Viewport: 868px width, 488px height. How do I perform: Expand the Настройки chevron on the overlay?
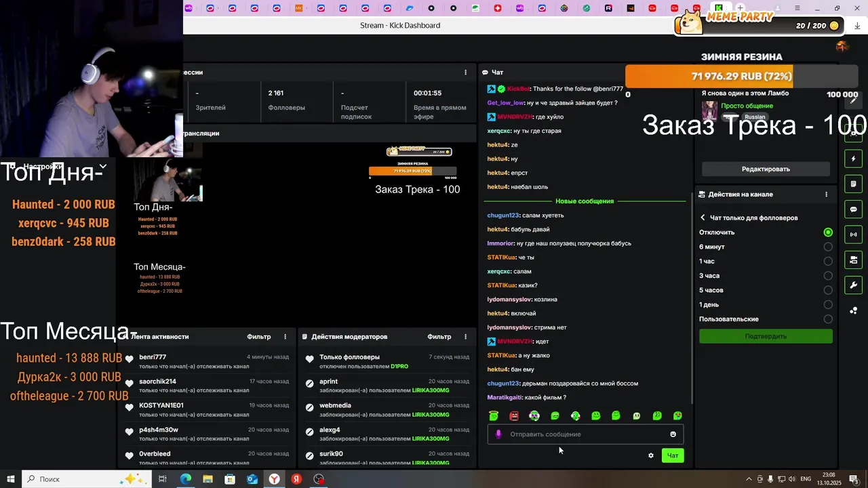[103, 166]
